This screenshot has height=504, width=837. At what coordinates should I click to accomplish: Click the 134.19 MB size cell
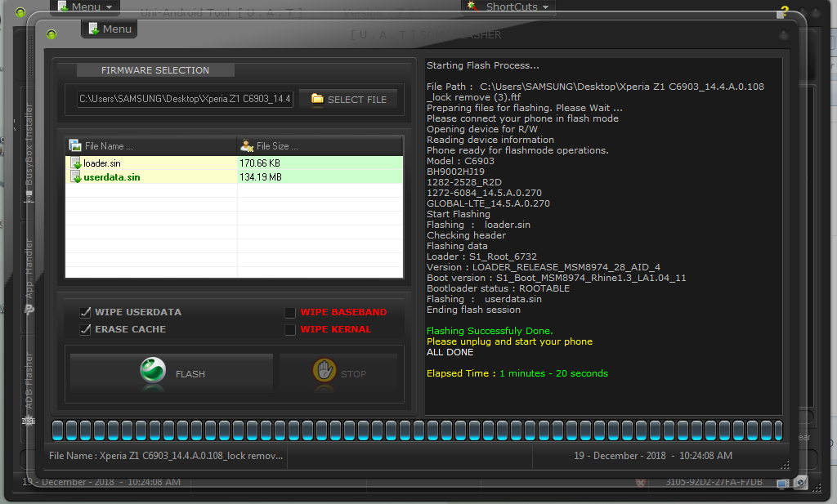(x=320, y=177)
